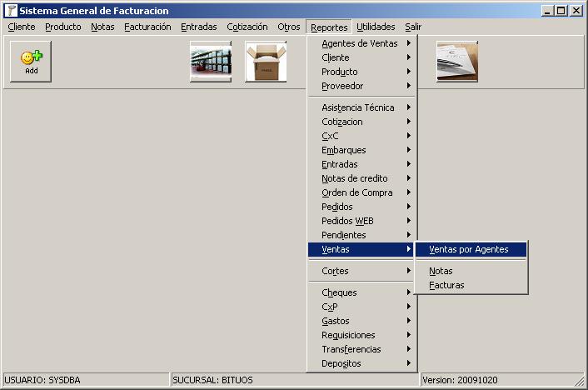The image size is (588, 390).
Task: Expand the Transferencias submenu
Action: point(361,349)
